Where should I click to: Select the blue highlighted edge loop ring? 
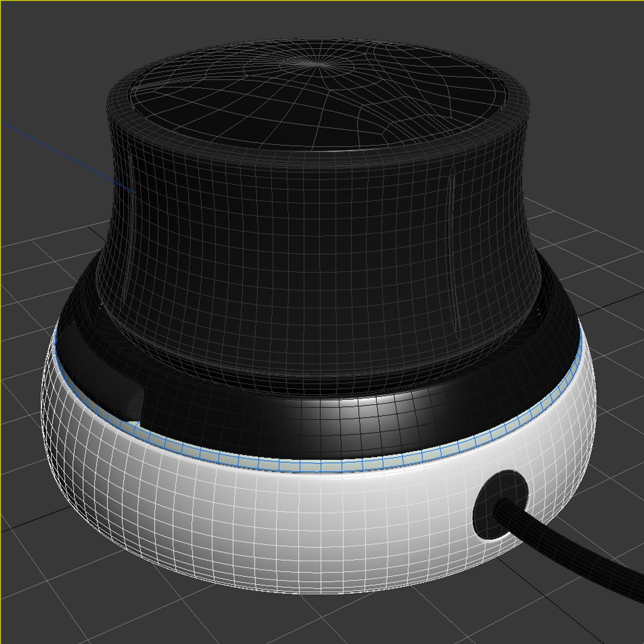(x=318, y=466)
